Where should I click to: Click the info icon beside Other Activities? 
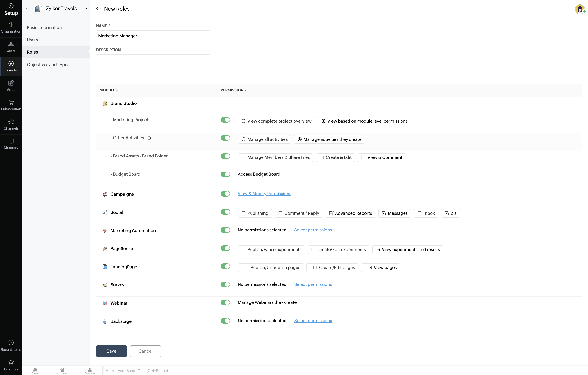tap(149, 138)
